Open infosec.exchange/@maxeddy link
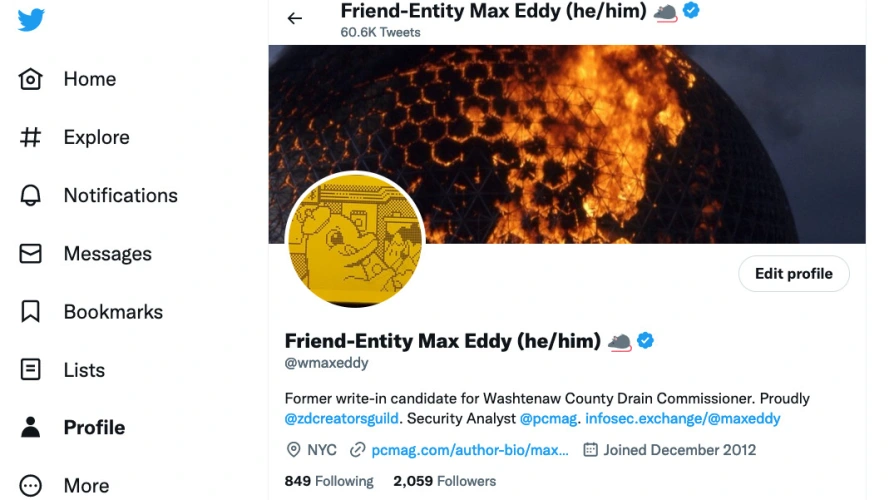This screenshot has width=889, height=500. tap(683, 419)
